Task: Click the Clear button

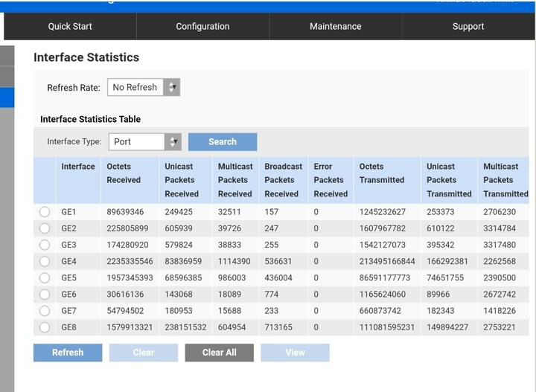Action: 144,353
